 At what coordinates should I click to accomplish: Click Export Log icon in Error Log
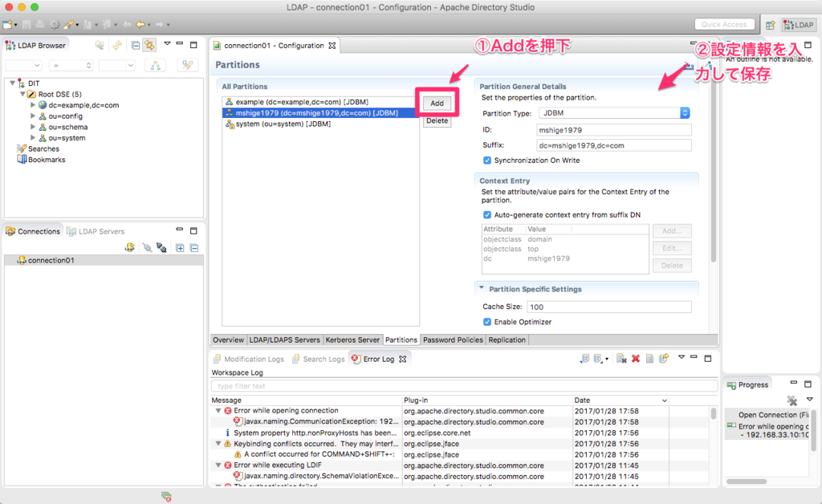[584, 359]
